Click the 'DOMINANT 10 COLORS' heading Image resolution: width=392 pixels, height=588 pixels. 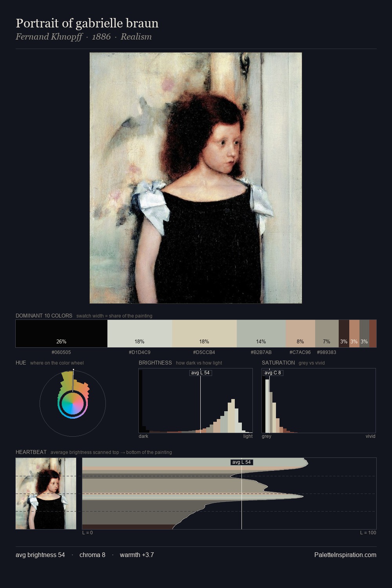click(x=44, y=316)
